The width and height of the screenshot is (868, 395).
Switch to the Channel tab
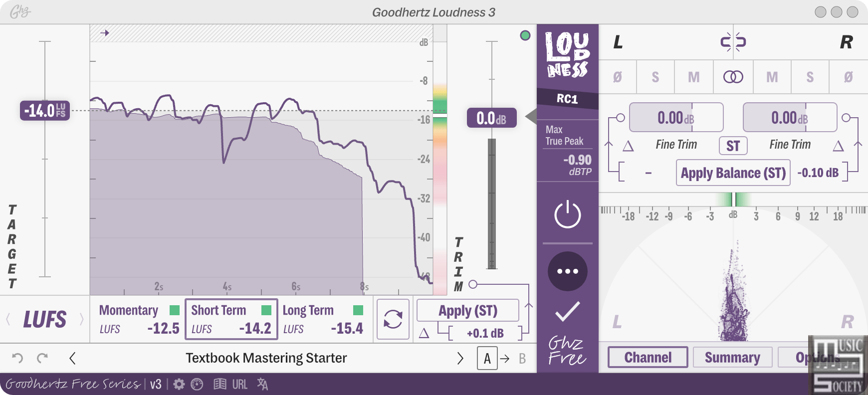[x=648, y=358]
